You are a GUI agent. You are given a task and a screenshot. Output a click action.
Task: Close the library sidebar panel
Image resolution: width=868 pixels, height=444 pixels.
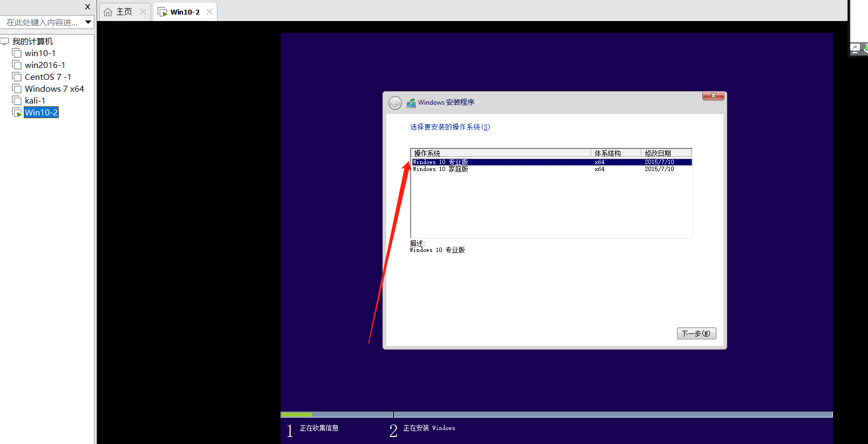coord(88,7)
